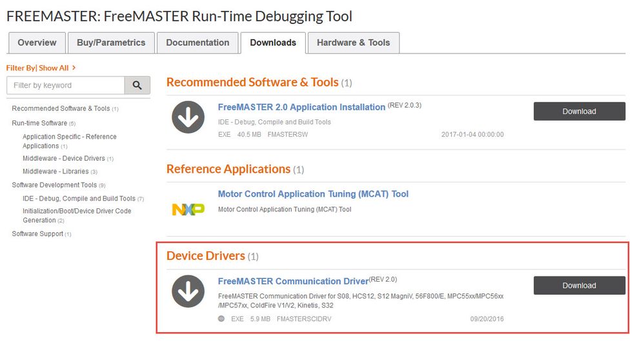
Task: Switch to the Buy/Parametrics tab
Action: 111,43
